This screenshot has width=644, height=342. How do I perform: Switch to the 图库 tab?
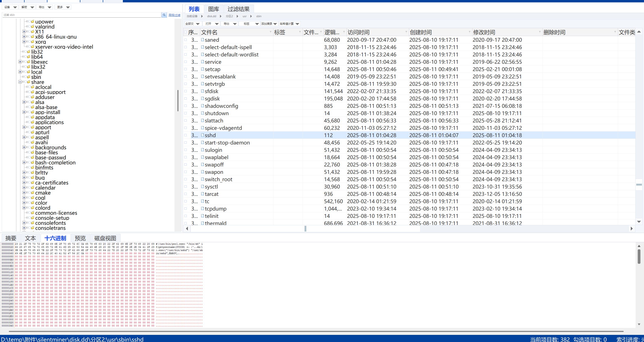(214, 9)
